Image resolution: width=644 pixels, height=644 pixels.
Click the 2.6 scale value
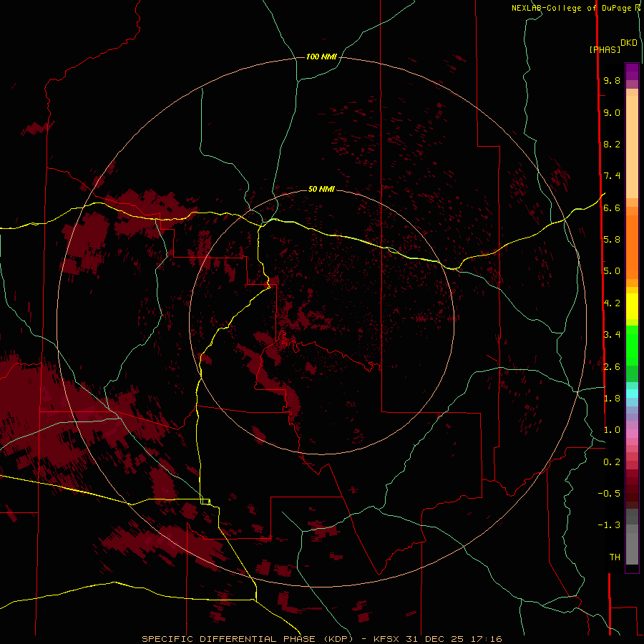coord(612,367)
